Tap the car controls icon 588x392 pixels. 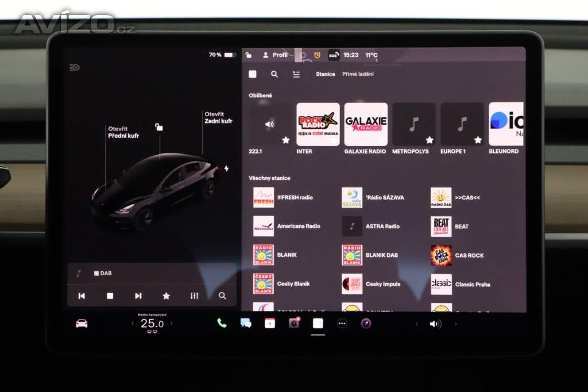point(82,323)
